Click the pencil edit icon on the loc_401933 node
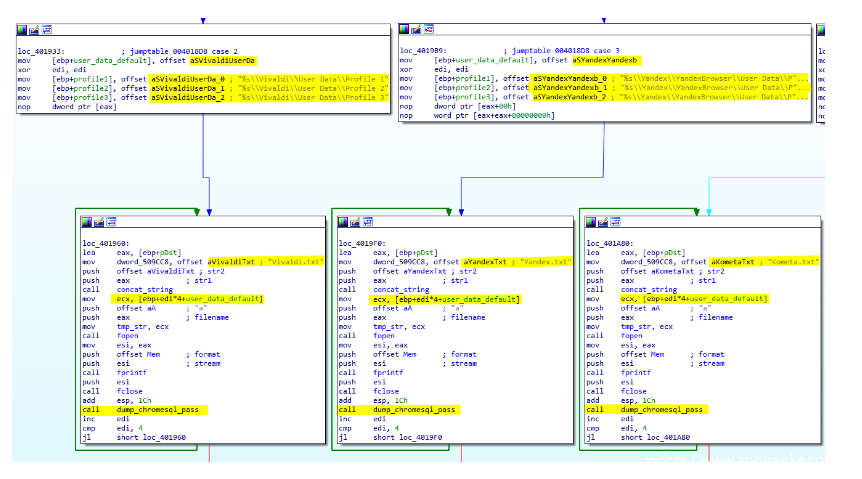Image resolution: width=862 pixels, height=479 pixels. tap(34, 31)
